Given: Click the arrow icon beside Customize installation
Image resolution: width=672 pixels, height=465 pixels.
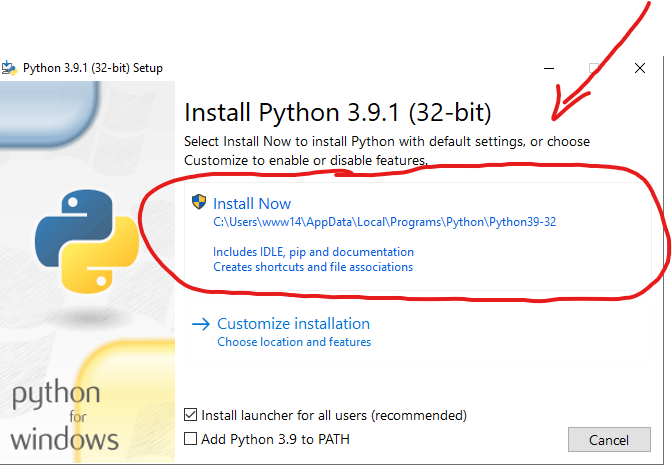Looking at the screenshot, I should pyautogui.click(x=201, y=324).
